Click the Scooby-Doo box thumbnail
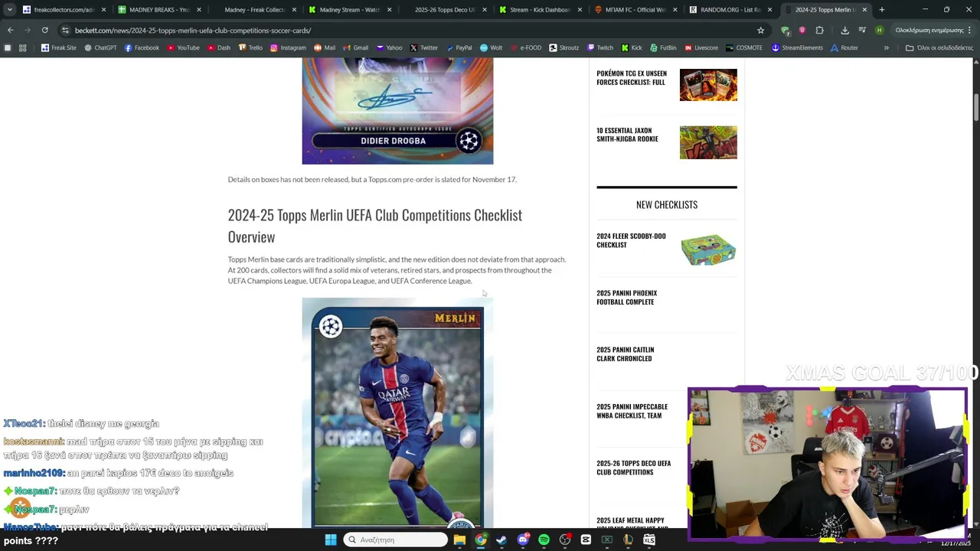This screenshot has height=551, width=980. tap(708, 249)
